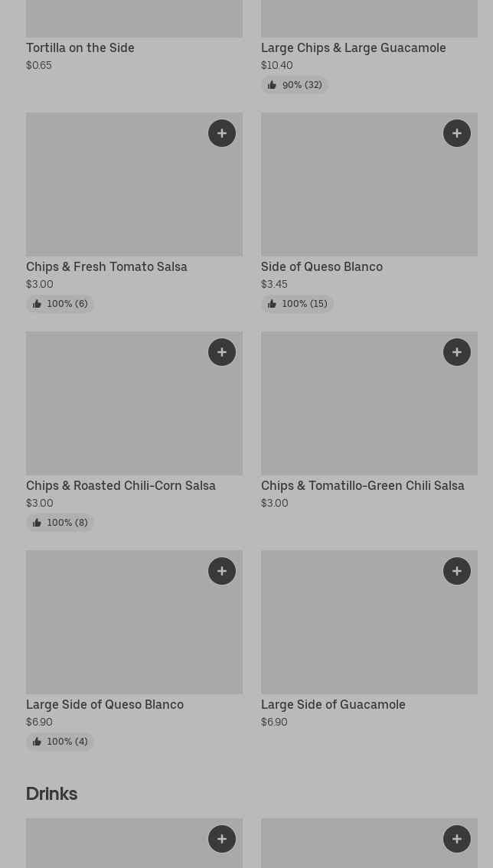493x868 pixels.
Task: Click the Drinks section heading
Action: [x=51, y=794]
